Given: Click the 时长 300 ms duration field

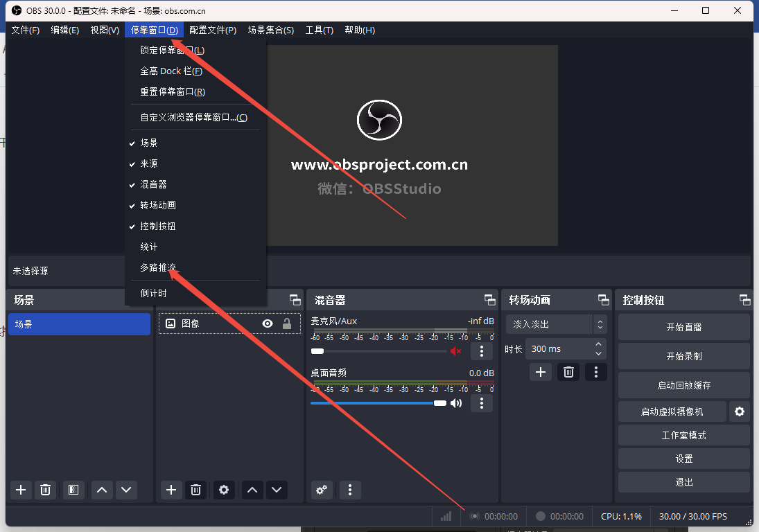Looking at the screenshot, I should pos(559,349).
